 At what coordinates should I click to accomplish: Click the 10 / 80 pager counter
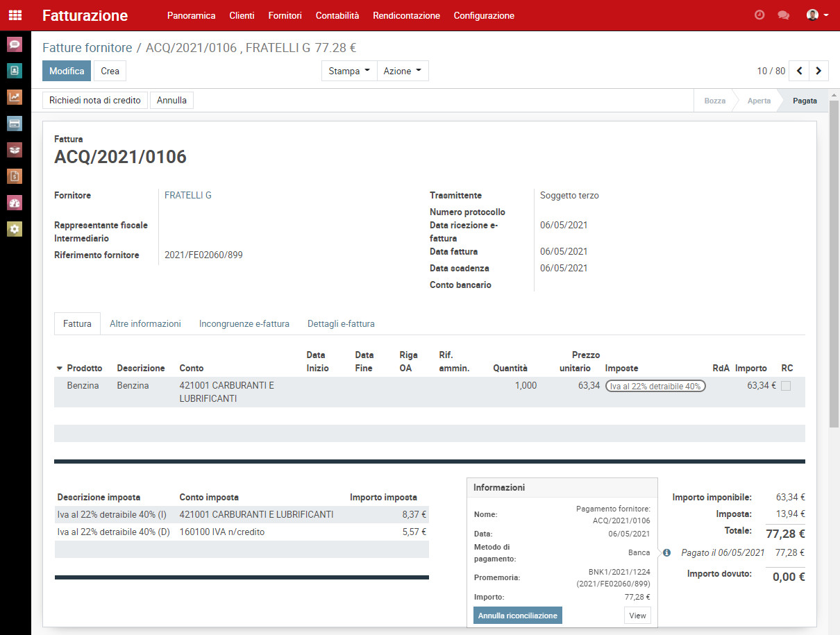[771, 71]
